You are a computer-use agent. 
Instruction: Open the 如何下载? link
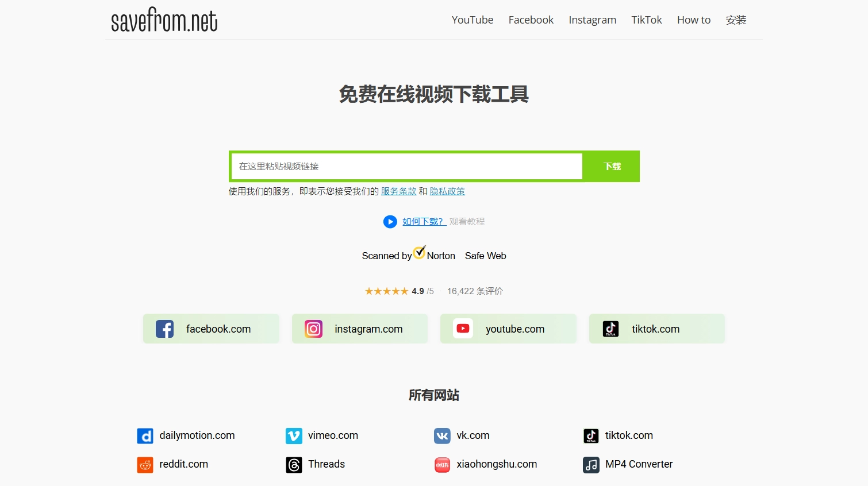click(424, 222)
